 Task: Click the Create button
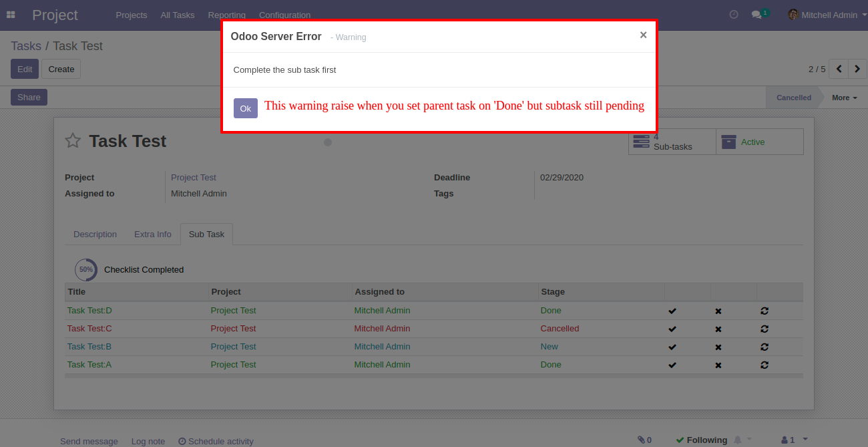(x=61, y=69)
